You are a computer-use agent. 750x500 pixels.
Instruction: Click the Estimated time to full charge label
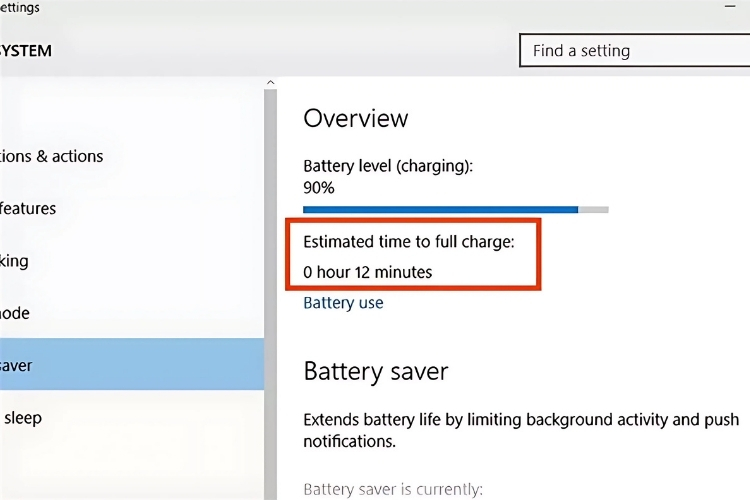coord(408,242)
